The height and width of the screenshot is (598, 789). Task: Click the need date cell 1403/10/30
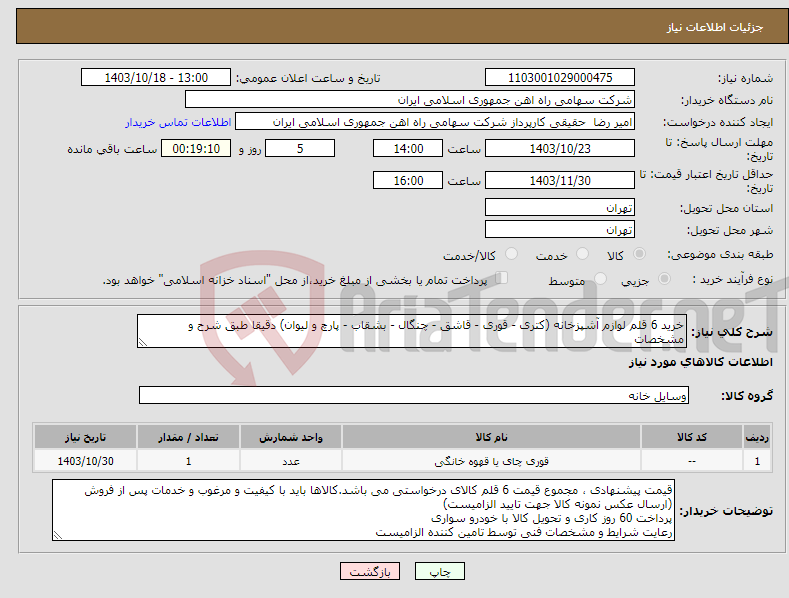(85, 461)
